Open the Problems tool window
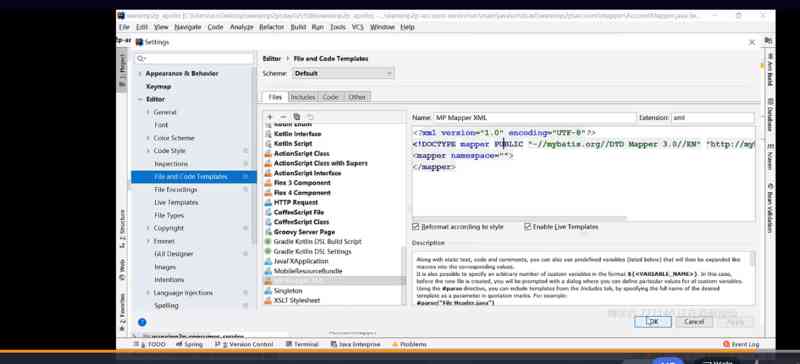 pyautogui.click(x=409, y=345)
